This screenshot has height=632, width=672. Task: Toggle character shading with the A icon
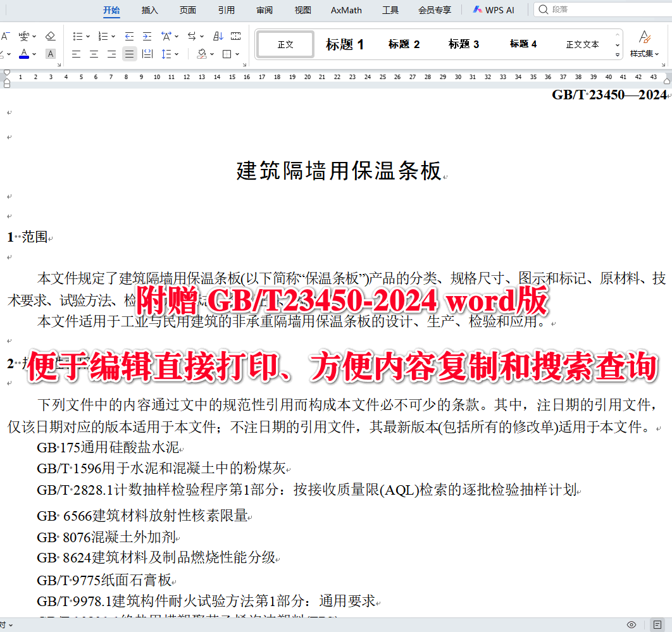[x=50, y=54]
